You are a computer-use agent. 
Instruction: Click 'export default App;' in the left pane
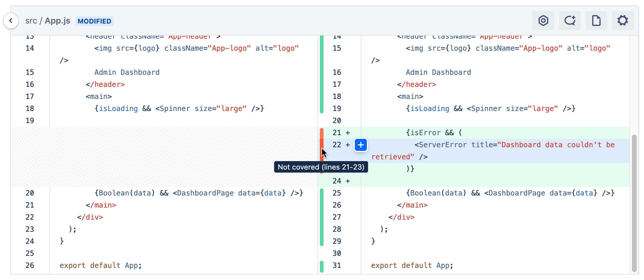101,266
